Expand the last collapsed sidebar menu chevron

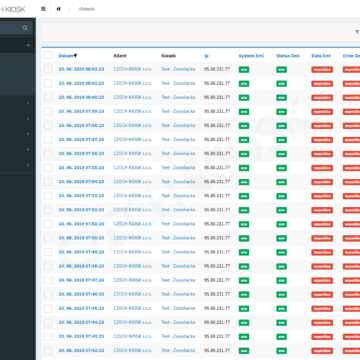(28, 165)
